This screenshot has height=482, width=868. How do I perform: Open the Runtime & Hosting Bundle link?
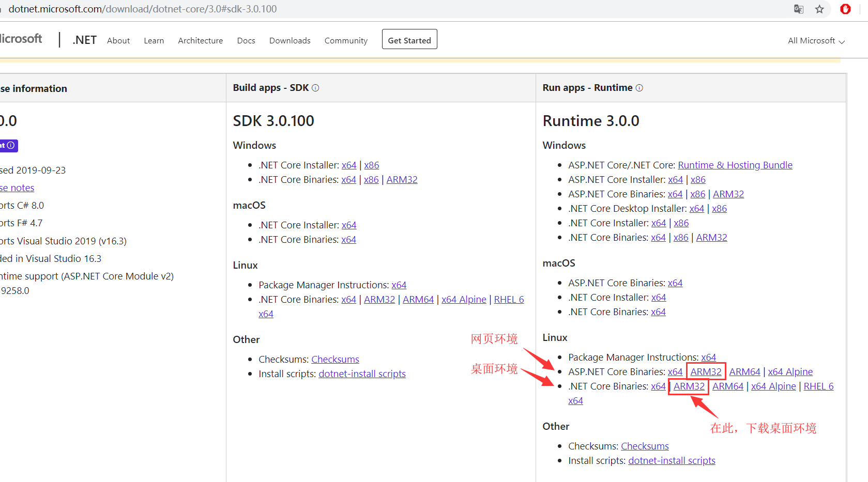tap(735, 165)
